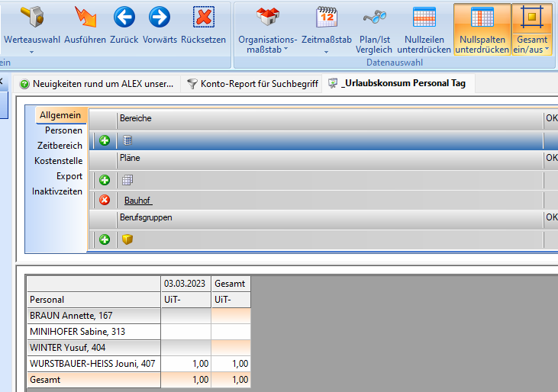Open the Zeitmaßstab dropdown
The width and height of the screenshot is (558, 392).
326,51
